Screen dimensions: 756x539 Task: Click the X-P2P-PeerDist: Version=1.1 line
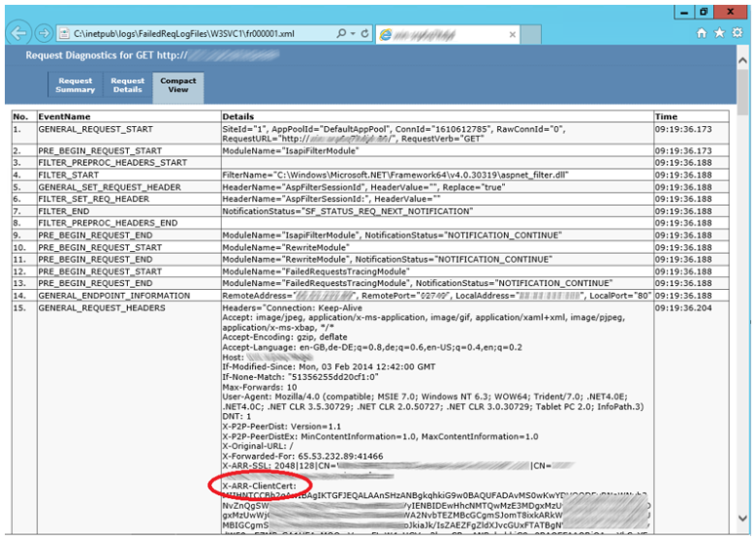click(x=281, y=427)
